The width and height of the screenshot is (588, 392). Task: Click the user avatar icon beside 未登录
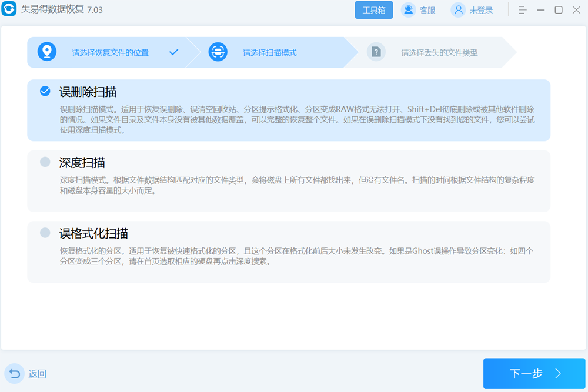458,9
